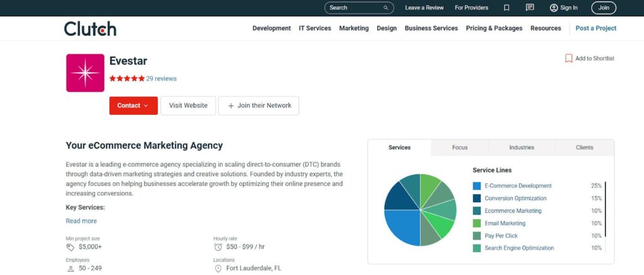
Task: Click the location pin icon
Action: 218,269
